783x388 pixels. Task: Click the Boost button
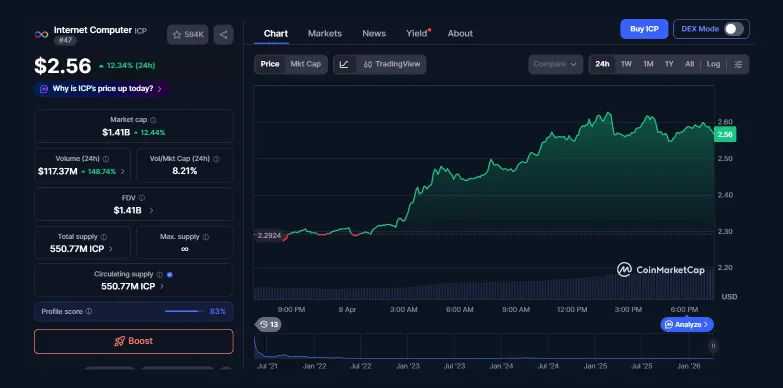click(134, 341)
